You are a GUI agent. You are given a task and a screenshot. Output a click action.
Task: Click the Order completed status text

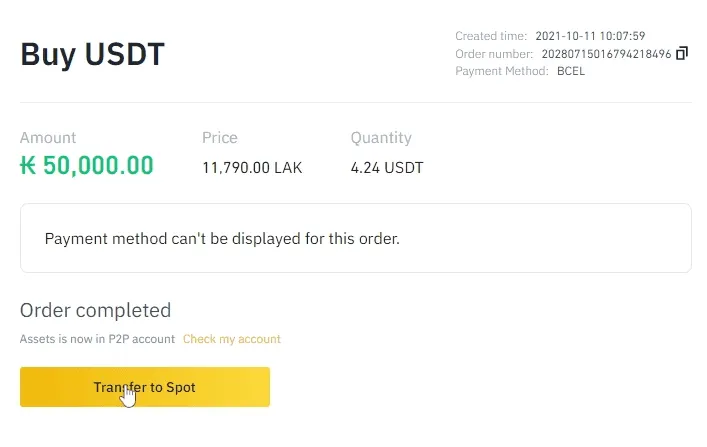[95, 310]
